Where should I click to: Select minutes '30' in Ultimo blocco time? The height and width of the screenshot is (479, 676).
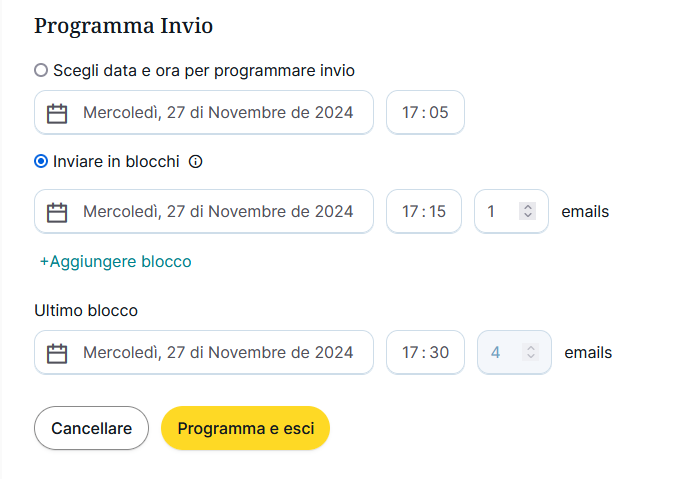click(x=439, y=353)
